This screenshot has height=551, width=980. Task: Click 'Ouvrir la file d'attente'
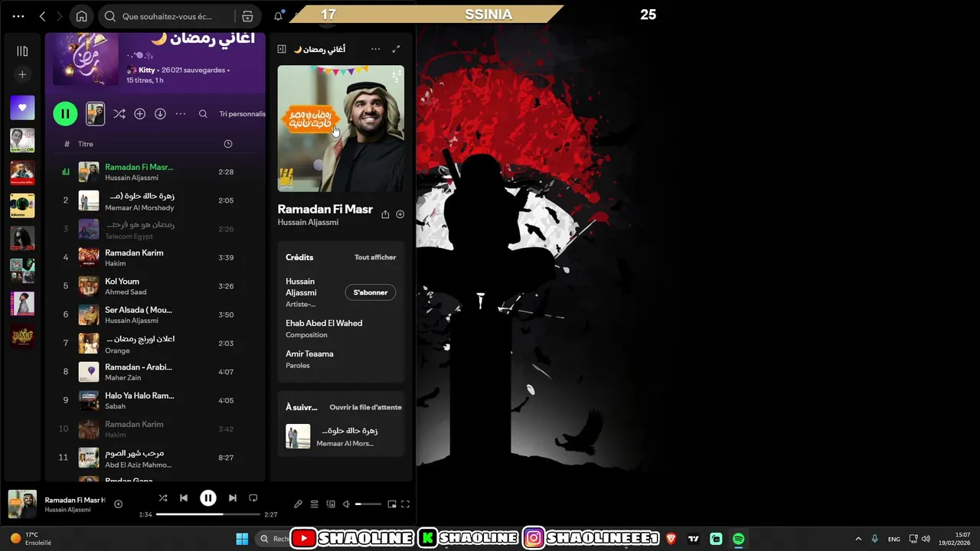(365, 407)
